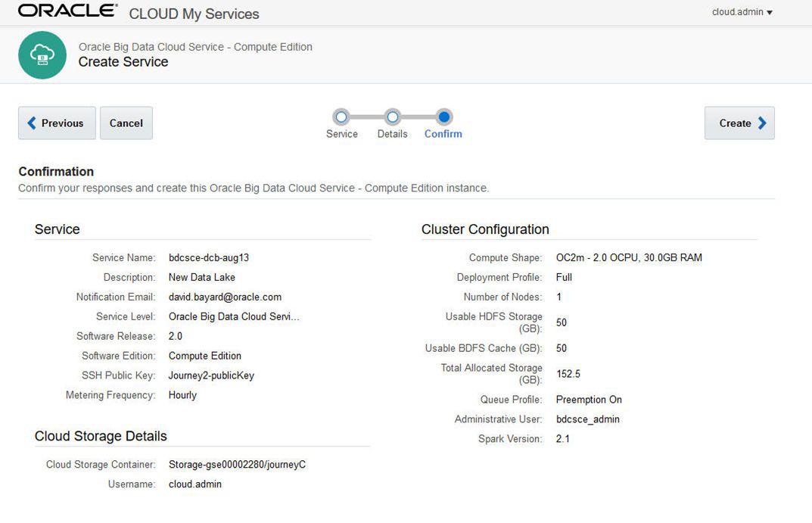
Task: Click Usable BDFS Cache value 50
Action: [562, 348]
